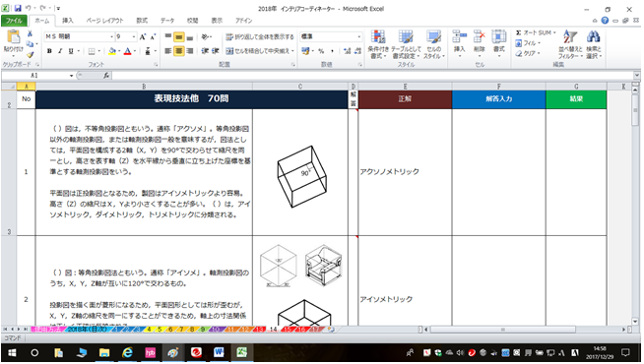Switch to sheet tab 14
The width and height of the screenshot is (644, 364).
click(273, 330)
